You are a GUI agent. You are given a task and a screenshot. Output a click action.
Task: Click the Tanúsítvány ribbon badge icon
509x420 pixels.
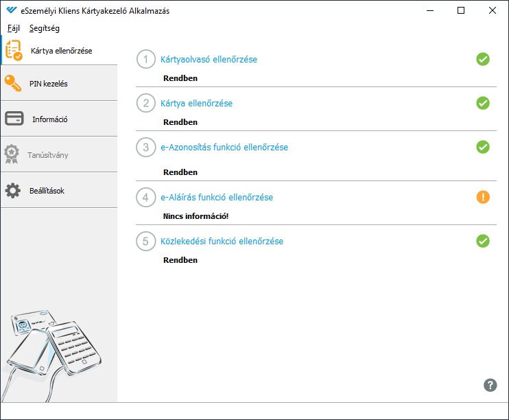click(x=12, y=154)
